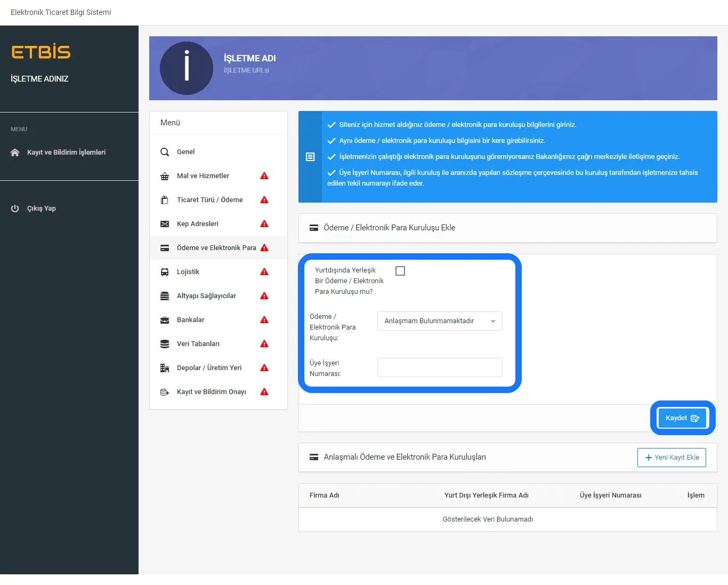This screenshot has width=728, height=585.
Task: Click the Veri Tabanları database icon
Action: (x=165, y=344)
